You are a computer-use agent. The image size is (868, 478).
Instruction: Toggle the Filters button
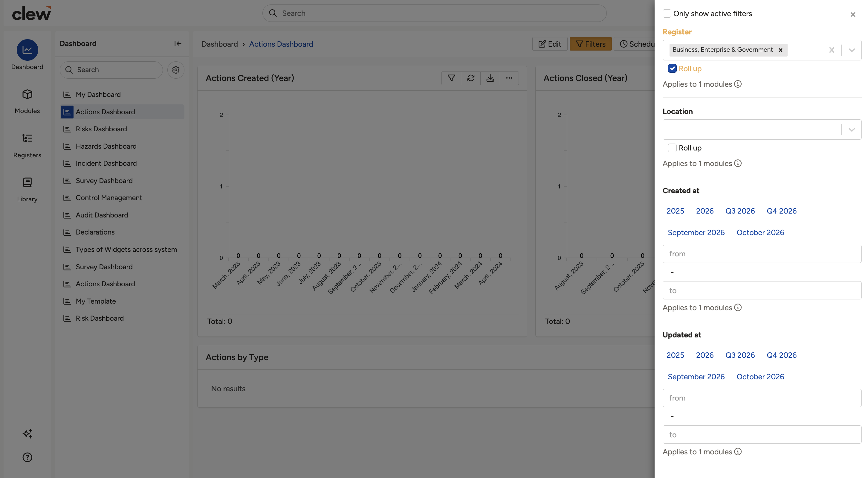coord(590,44)
